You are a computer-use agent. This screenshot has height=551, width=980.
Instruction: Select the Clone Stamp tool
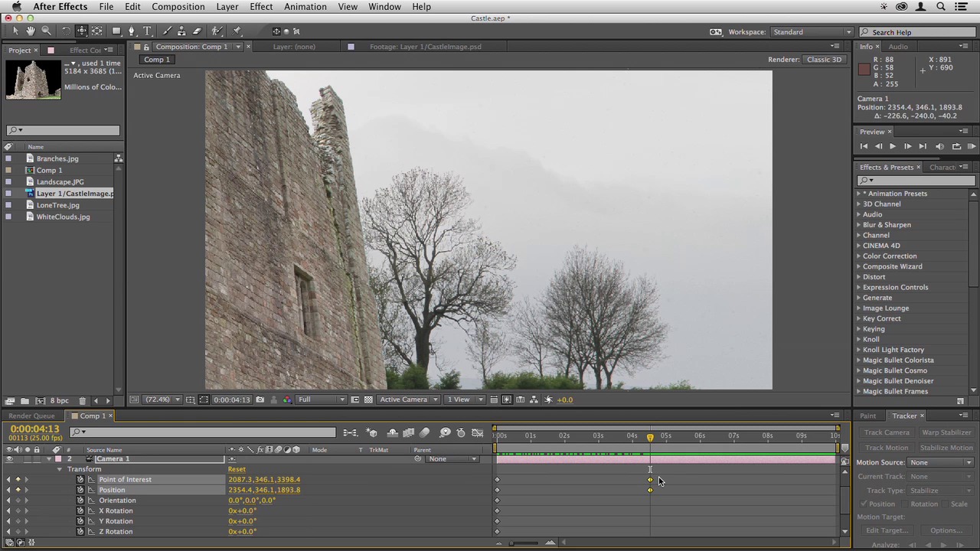[181, 31]
